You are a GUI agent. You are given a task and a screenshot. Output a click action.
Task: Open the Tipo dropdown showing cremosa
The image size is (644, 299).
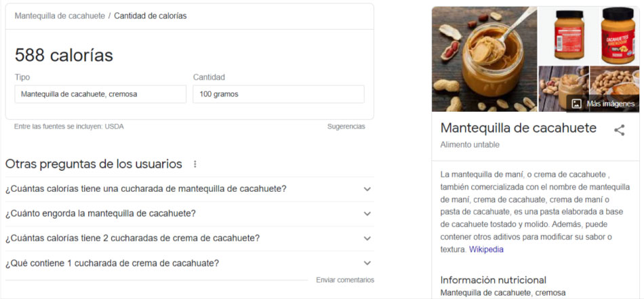(100, 94)
